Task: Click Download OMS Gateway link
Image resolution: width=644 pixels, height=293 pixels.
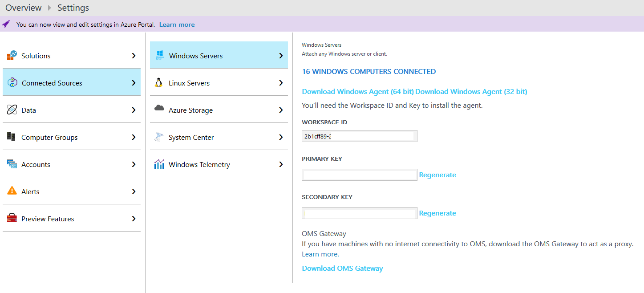Action: pos(342,269)
